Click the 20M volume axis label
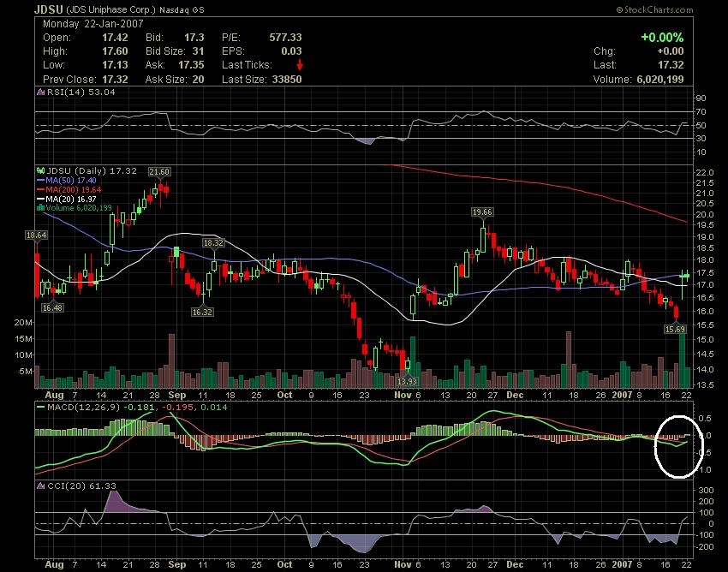Viewport: 728px width, 572px height. tap(23, 322)
